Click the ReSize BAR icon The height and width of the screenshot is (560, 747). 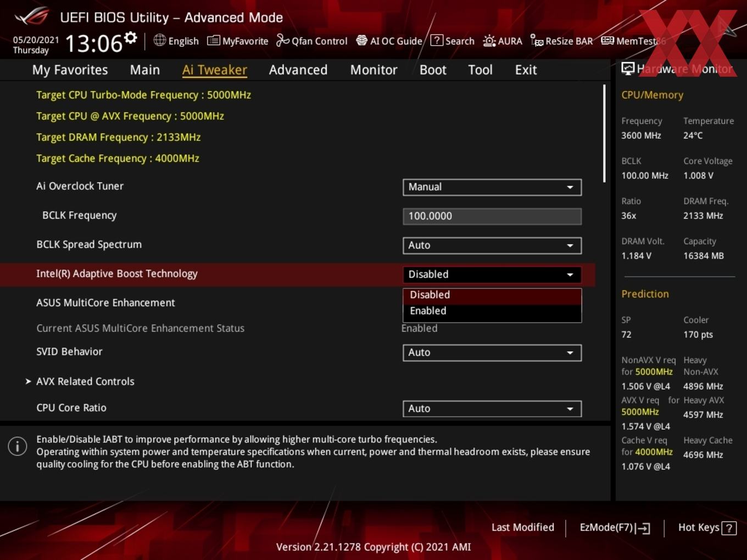[537, 40]
